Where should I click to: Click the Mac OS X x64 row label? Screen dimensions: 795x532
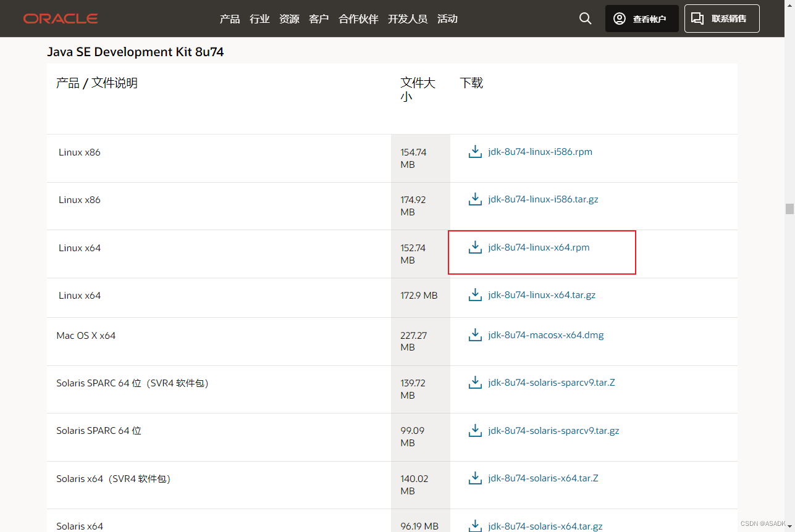point(86,335)
